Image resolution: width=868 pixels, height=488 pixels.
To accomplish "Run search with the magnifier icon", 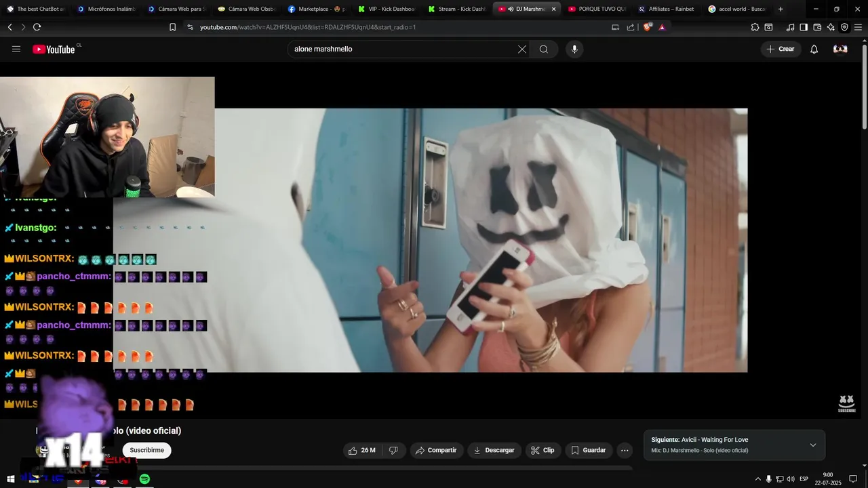I will coord(543,49).
